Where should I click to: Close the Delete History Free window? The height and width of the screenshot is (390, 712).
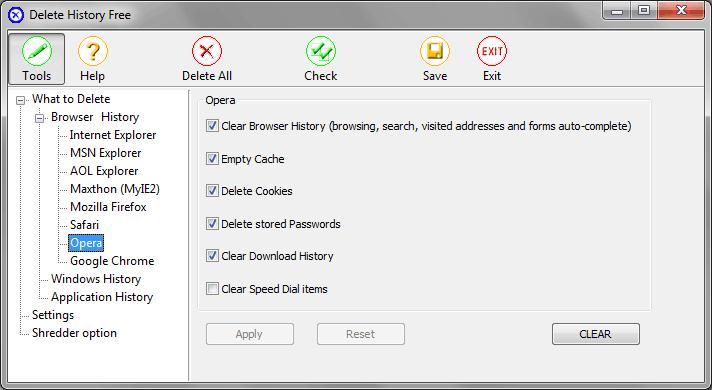tap(681, 11)
